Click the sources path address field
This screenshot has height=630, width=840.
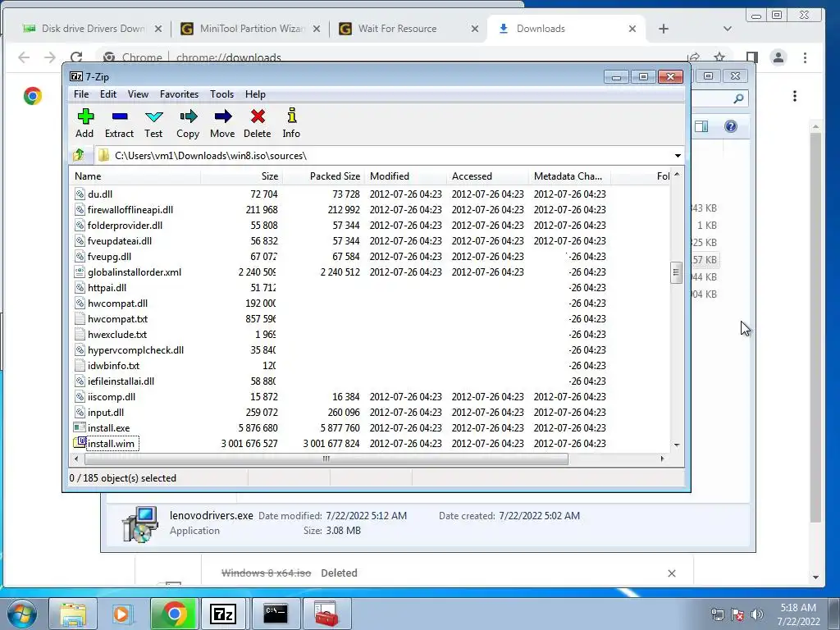coord(383,156)
